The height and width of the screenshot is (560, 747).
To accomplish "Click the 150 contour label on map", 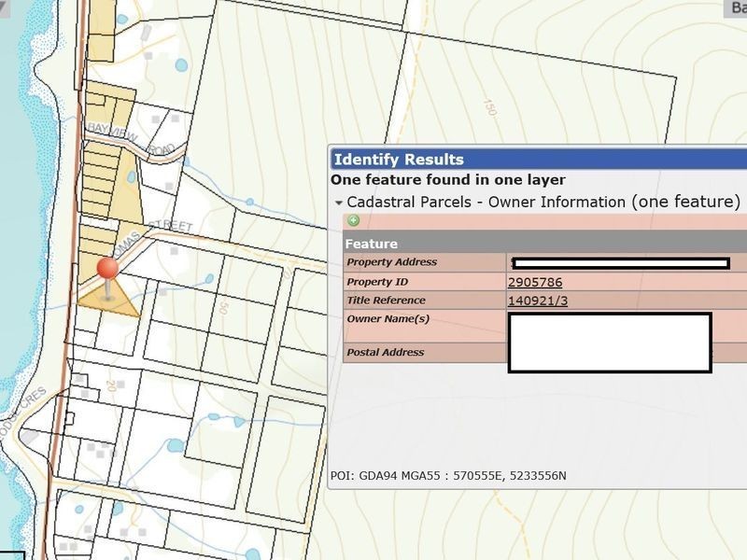I will coord(489,107).
